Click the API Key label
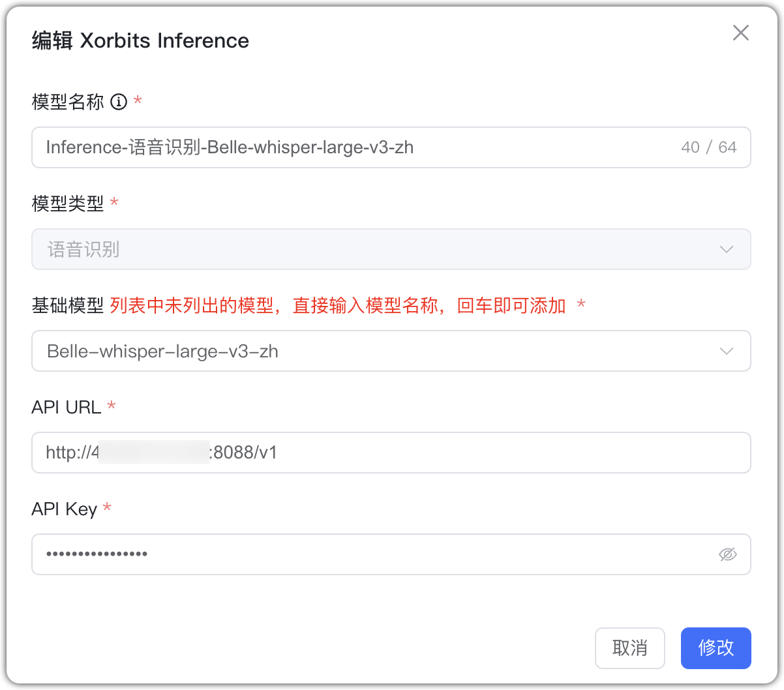Viewport: 784px width, 690px height. (65, 509)
